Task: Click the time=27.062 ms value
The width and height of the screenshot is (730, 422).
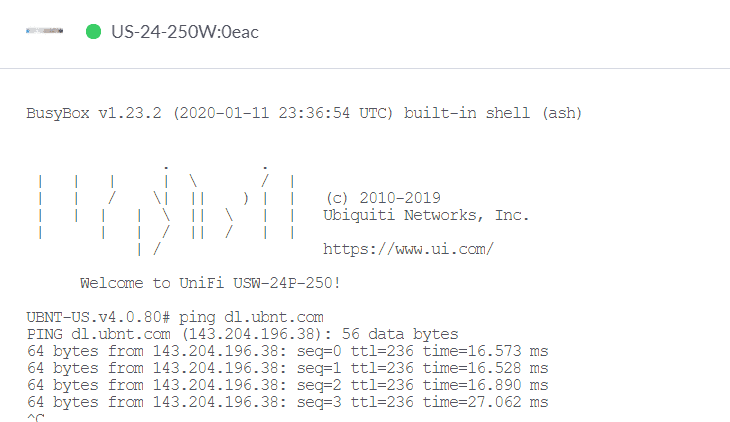Action: (486, 402)
